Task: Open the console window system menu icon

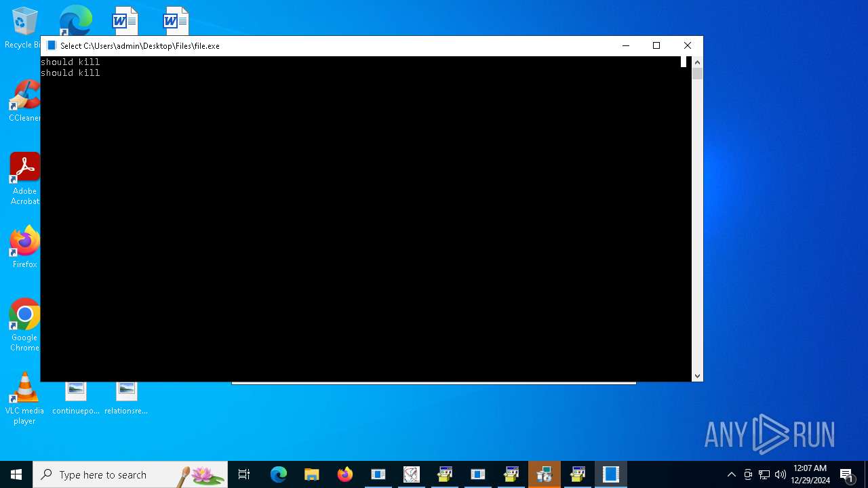Action: [x=51, y=45]
